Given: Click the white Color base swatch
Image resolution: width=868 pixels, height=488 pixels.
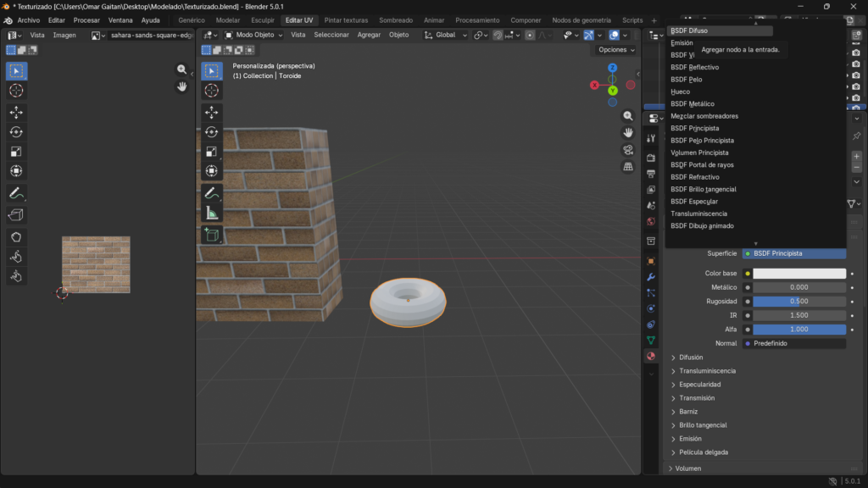Looking at the screenshot, I should tap(799, 274).
